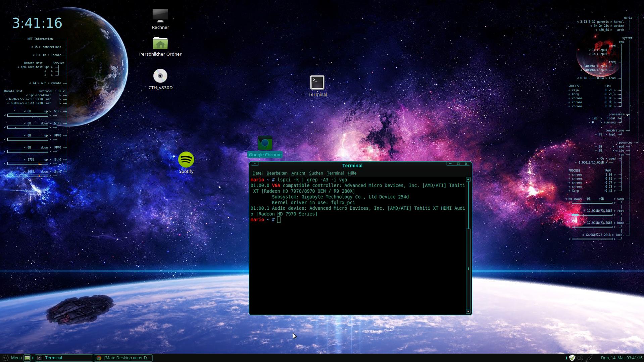This screenshot has height=362, width=644.
Task: Open the Hilfe menu in Terminal
Action: tap(352, 173)
